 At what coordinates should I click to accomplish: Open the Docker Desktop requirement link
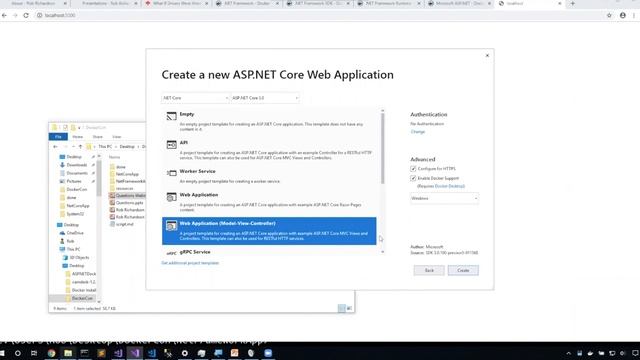[x=449, y=186]
